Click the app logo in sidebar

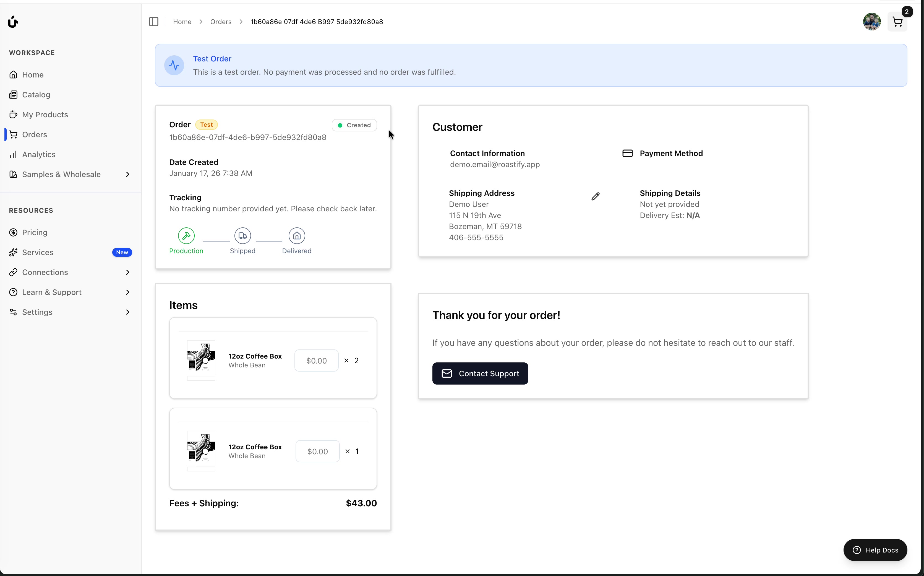click(13, 22)
